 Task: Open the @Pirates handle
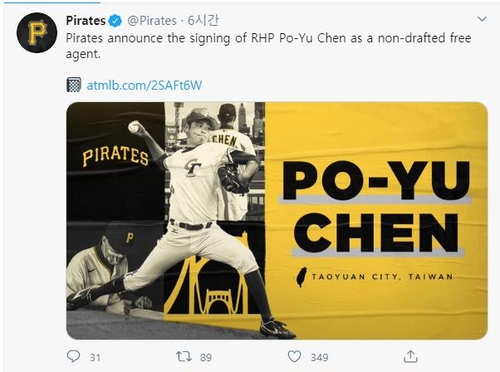[x=152, y=21]
